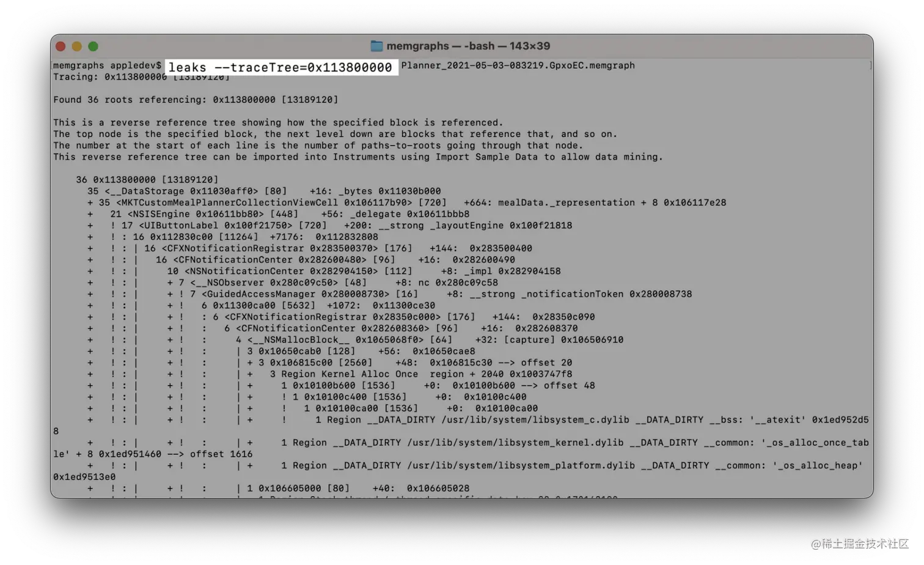
Task: Click the window title memgraphs — -bash
Action: 468,46
